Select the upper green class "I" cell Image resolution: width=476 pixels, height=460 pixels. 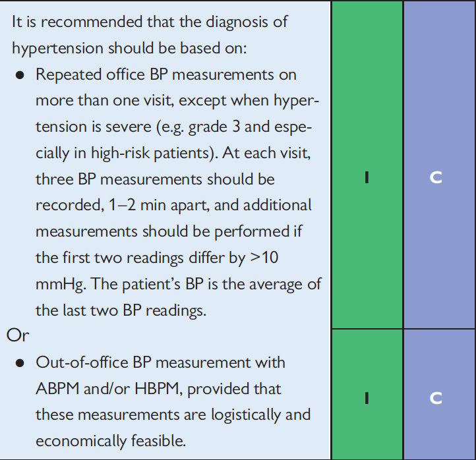tap(367, 178)
